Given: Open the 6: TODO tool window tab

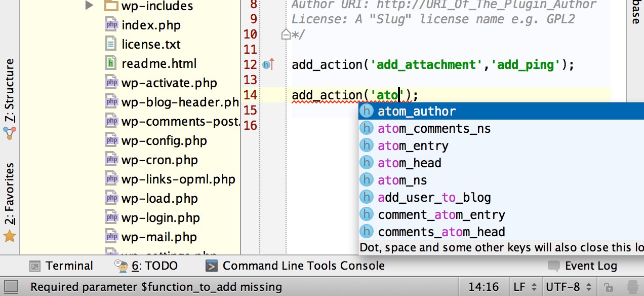Looking at the screenshot, I should pyautogui.click(x=147, y=266).
